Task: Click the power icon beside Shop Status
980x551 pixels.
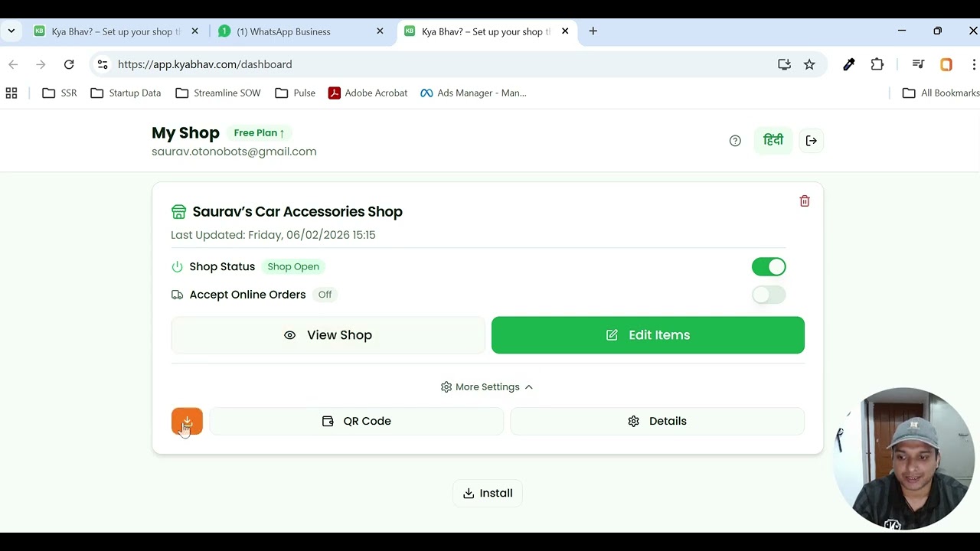Action: click(177, 266)
